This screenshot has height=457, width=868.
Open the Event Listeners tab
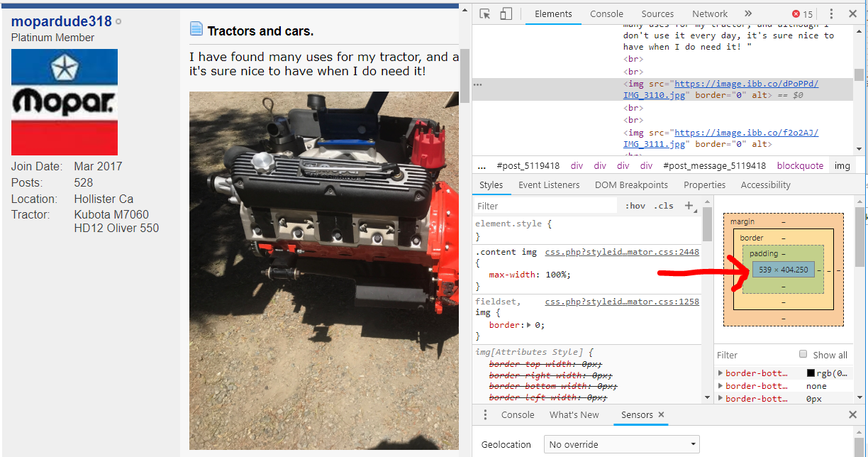click(x=549, y=185)
